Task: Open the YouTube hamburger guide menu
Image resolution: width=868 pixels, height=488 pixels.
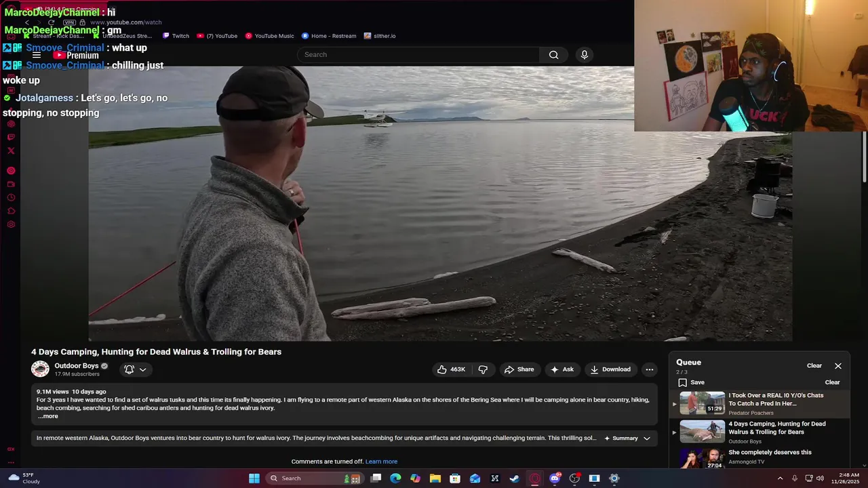Action: click(x=37, y=55)
